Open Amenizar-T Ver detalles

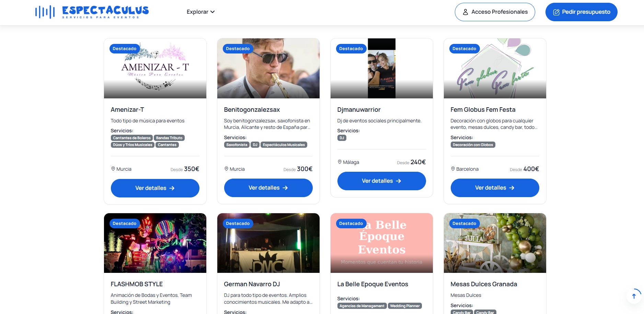(x=155, y=188)
